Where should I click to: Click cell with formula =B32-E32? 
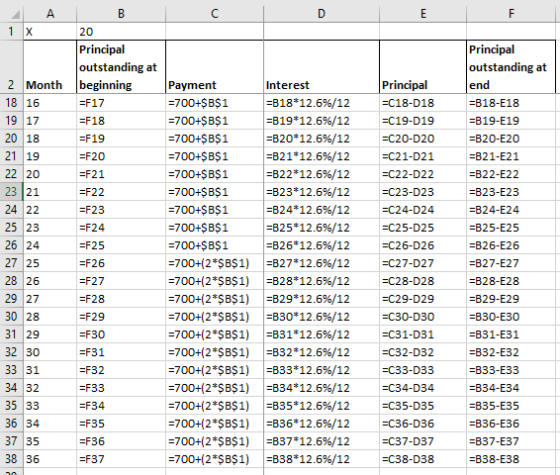pyautogui.click(x=511, y=352)
